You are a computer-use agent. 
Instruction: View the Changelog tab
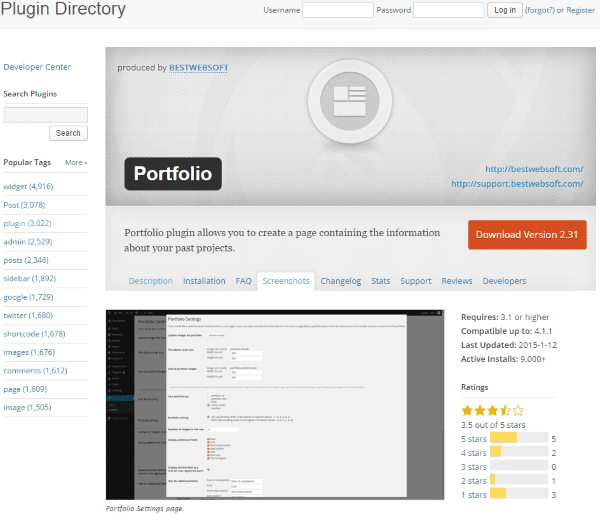tap(341, 281)
